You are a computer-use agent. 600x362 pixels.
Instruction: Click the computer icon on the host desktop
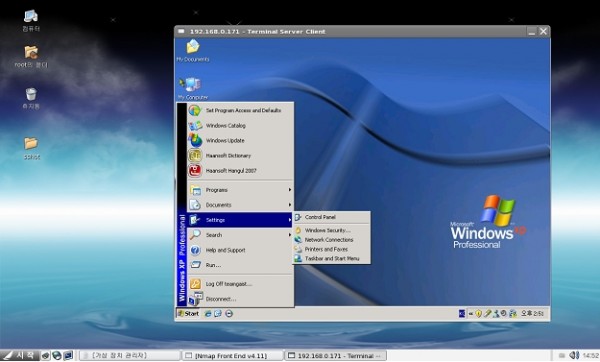31,20
